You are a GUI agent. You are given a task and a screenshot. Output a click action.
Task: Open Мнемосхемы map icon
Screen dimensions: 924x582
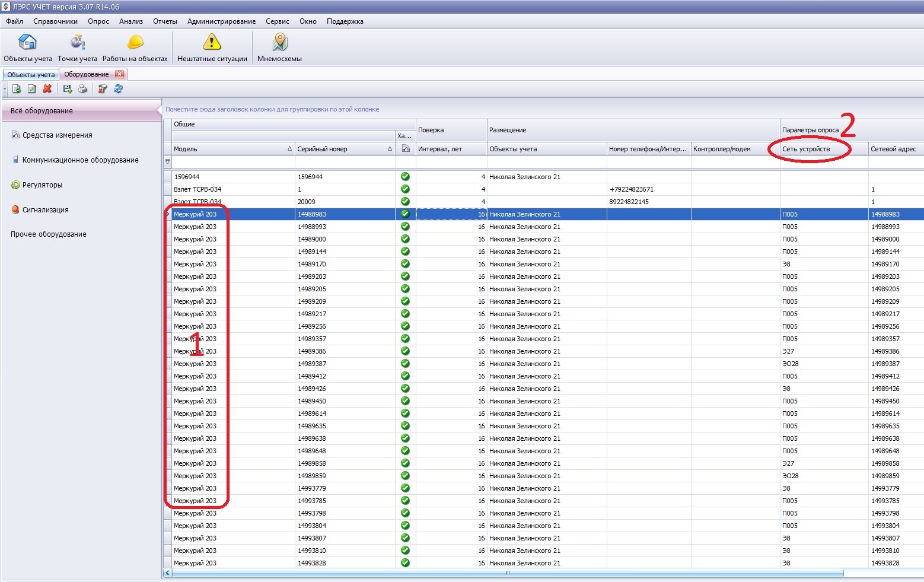279,48
